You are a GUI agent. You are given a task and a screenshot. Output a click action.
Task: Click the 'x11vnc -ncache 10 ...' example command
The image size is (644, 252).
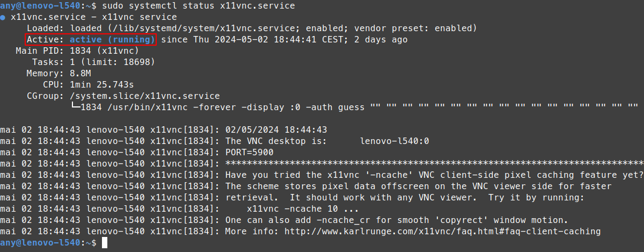point(303,209)
